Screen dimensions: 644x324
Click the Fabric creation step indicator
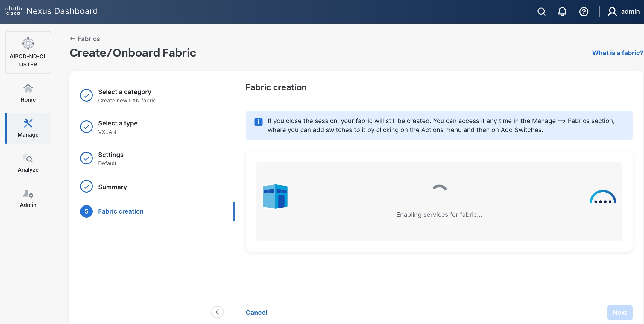point(86,211)
